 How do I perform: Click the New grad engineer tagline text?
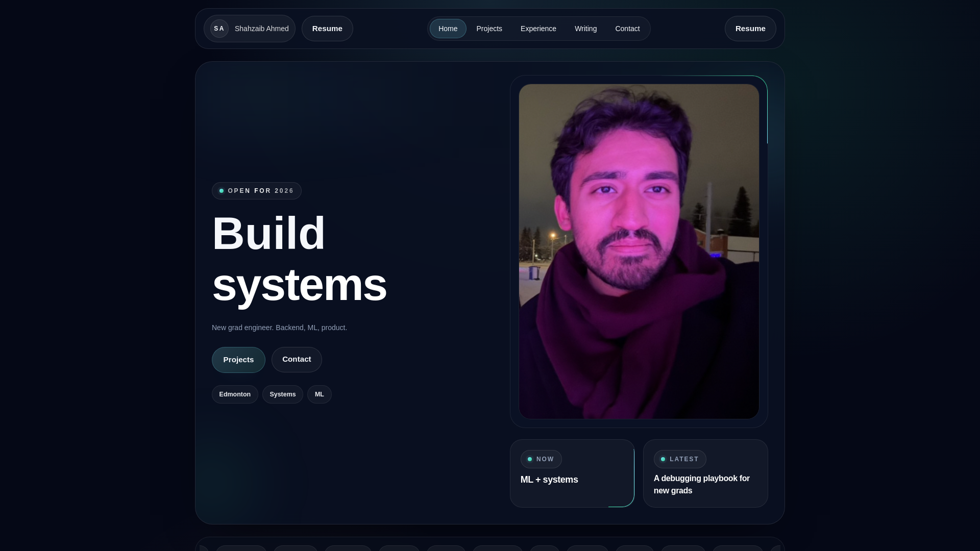pyautogui.click(x=279, y=328)
